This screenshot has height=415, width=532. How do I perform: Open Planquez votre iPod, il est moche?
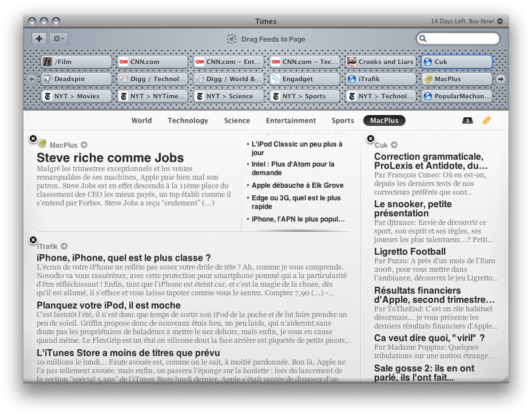click(109, 305)
